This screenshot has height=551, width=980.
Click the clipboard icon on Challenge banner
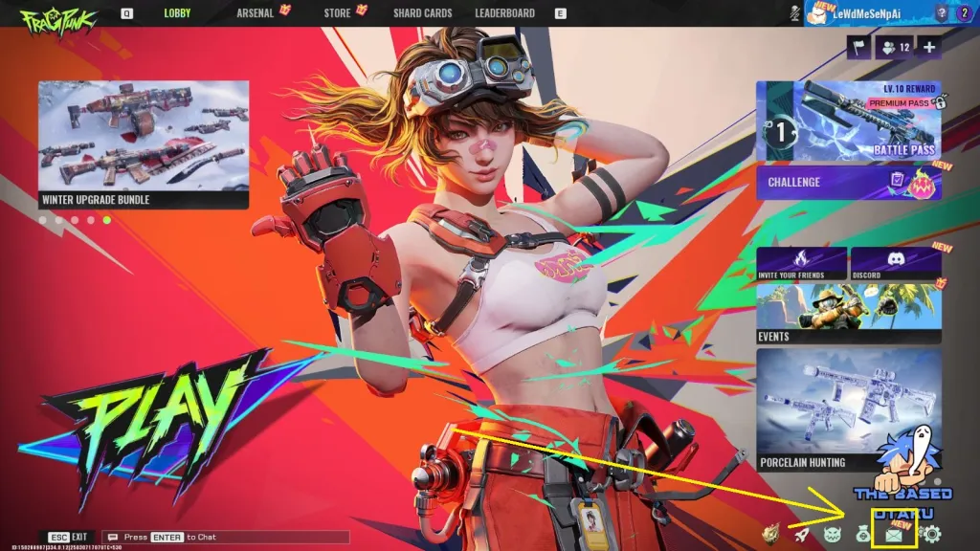[x=897, y=180]
